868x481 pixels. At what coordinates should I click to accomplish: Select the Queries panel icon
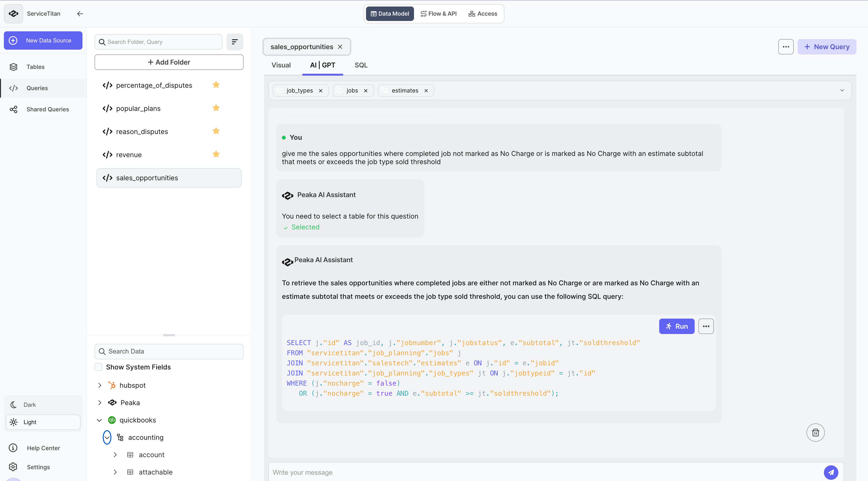14,88
